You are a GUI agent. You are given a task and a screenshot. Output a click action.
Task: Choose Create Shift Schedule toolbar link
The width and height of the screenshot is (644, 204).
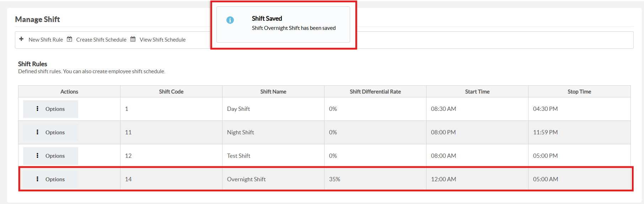101,40
